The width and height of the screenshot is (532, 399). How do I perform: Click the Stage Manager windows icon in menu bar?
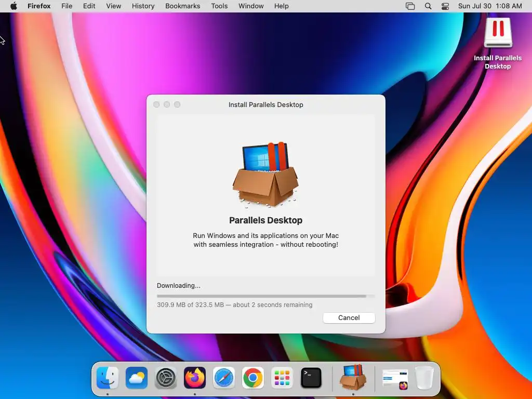(x=410, y=6)
